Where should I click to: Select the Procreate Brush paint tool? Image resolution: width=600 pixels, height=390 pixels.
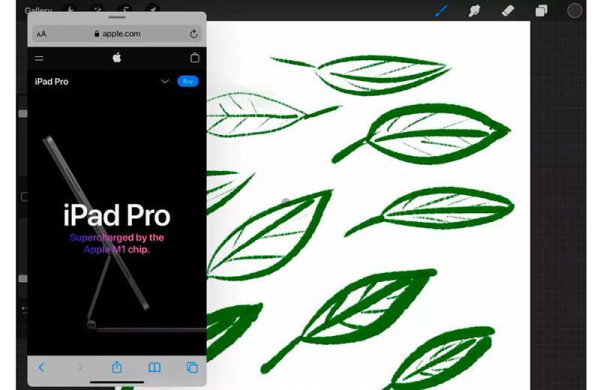coord(441,11)
